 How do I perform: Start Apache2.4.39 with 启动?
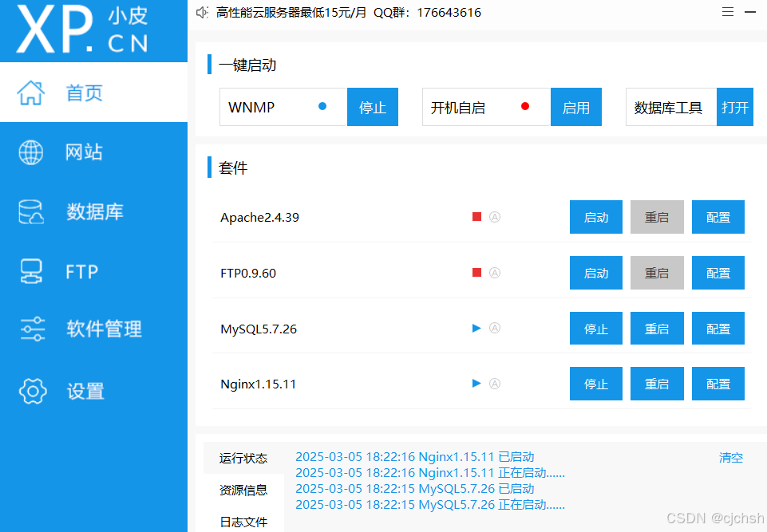coord(595,217)
